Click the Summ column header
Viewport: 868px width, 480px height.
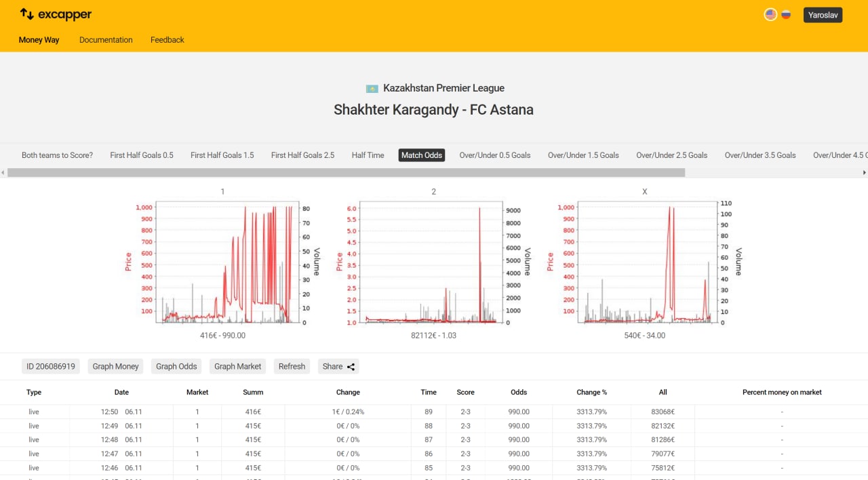tap(253, 393)
